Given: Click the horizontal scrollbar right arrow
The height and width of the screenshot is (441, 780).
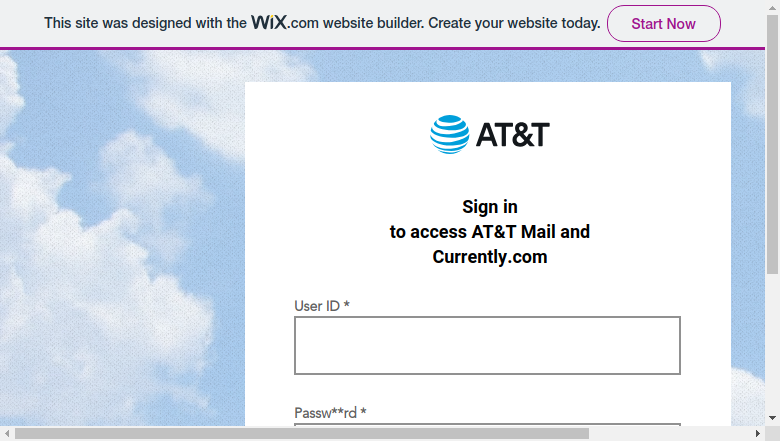Looking at the screenshot, I should click(758, 434).
